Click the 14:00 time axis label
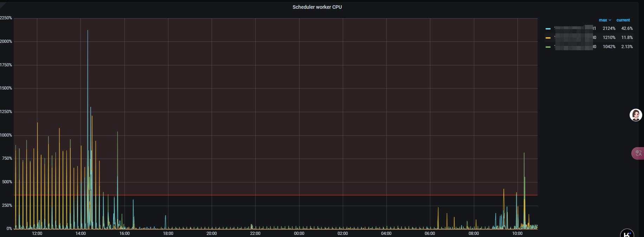The image size is (644, 237). 80,233
